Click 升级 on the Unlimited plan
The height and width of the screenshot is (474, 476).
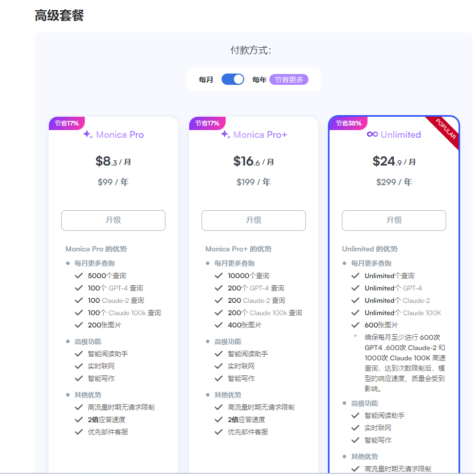[394, 220]
